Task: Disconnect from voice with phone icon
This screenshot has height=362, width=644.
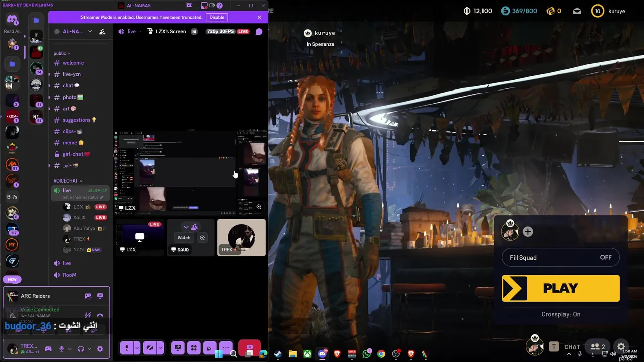Action: (100, 316)
